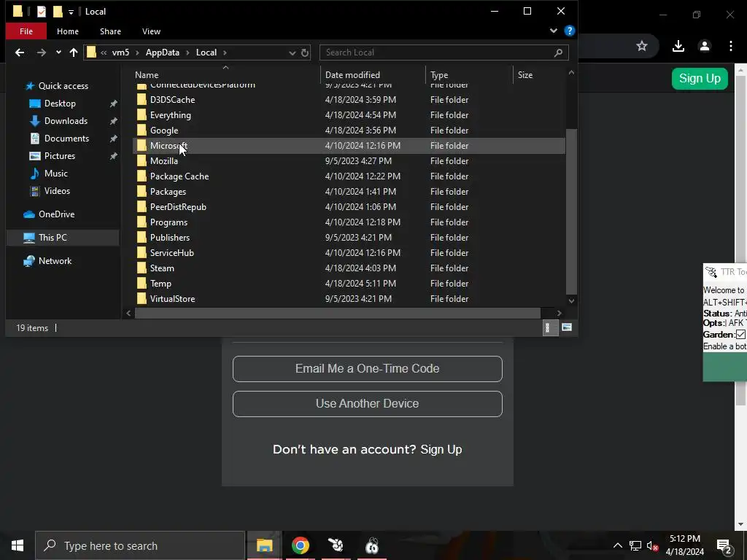Click Properties icon in title bar
This screenshot has width=747, height=560.
pos(42,12)
